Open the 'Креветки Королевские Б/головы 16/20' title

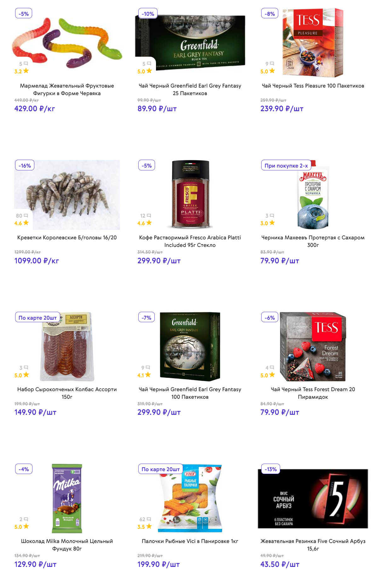point(67,237)
